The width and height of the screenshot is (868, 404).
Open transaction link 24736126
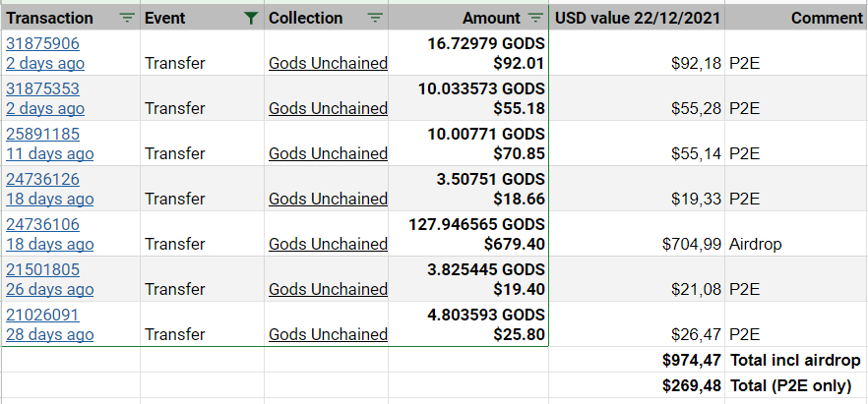tap(42, 179)
